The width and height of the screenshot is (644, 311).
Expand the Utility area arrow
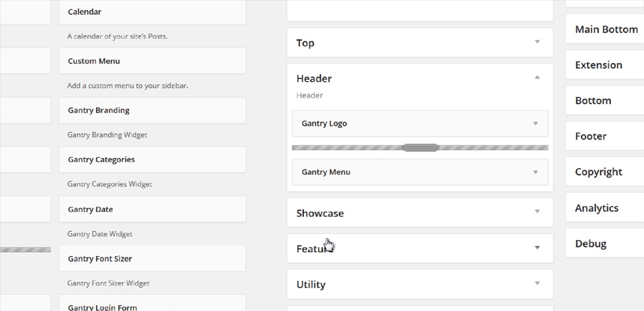[x=537, y=283]
